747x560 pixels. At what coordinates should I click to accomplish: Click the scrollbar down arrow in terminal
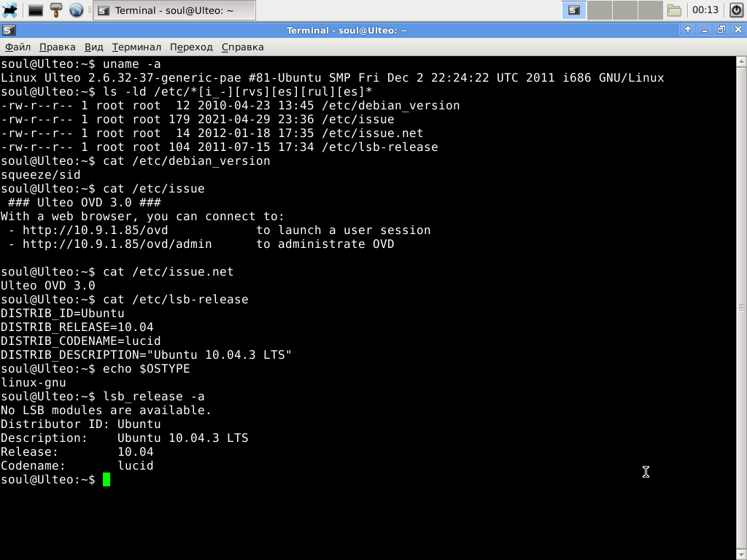pos(741,554)
